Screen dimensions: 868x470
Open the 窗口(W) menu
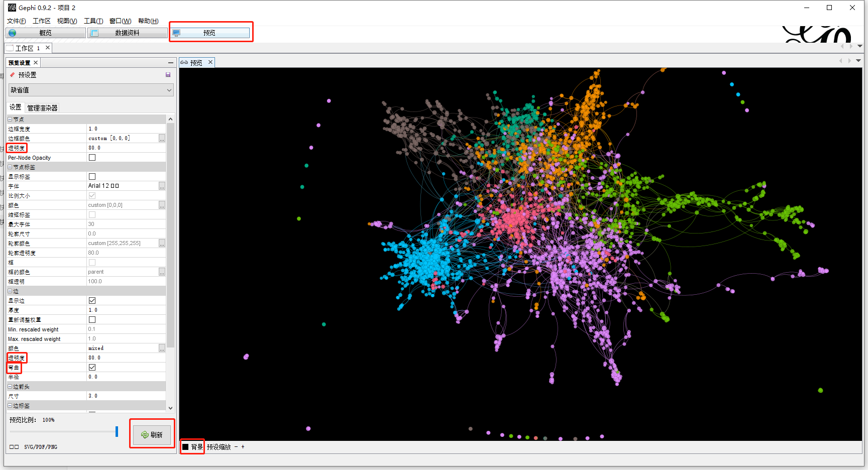click(x=120, y=21)
